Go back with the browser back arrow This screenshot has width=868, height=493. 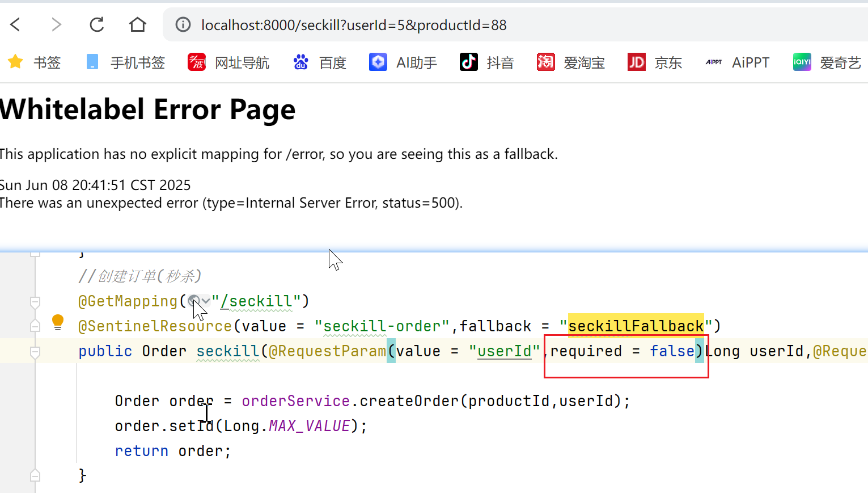click(15, 24)
